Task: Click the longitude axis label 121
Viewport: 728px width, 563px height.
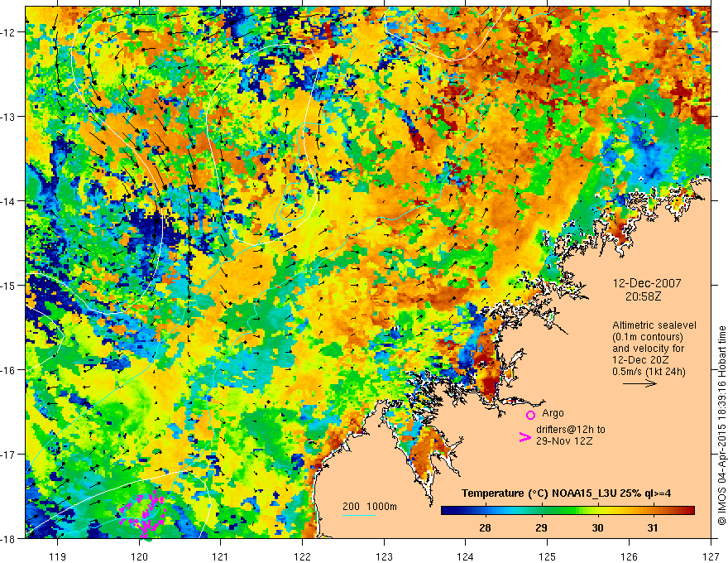Action: point(221,556)
